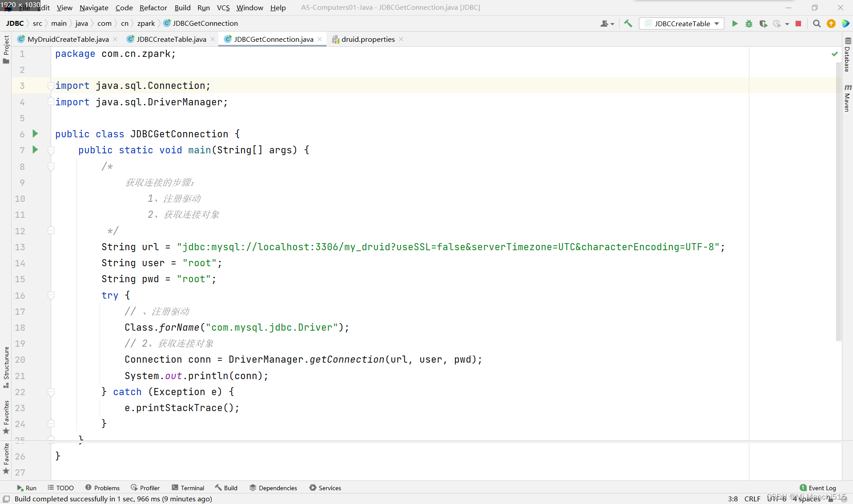View inspection status green checkmark
Image resolution: width=853 pixels, height=504 pixels.
[834, 54]
